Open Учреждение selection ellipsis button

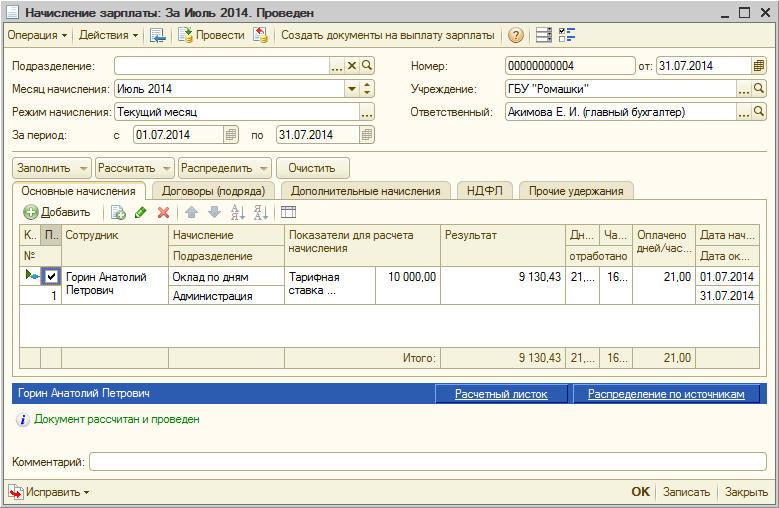tap(744, 89)
